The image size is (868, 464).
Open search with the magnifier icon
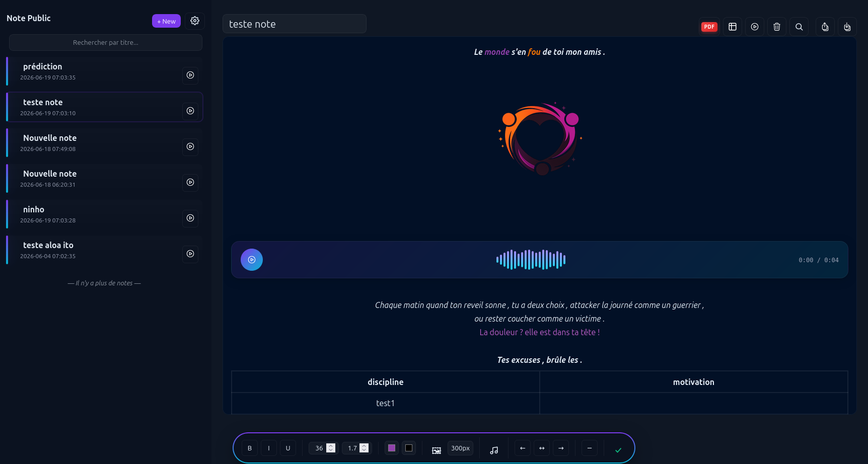(799, 27)
